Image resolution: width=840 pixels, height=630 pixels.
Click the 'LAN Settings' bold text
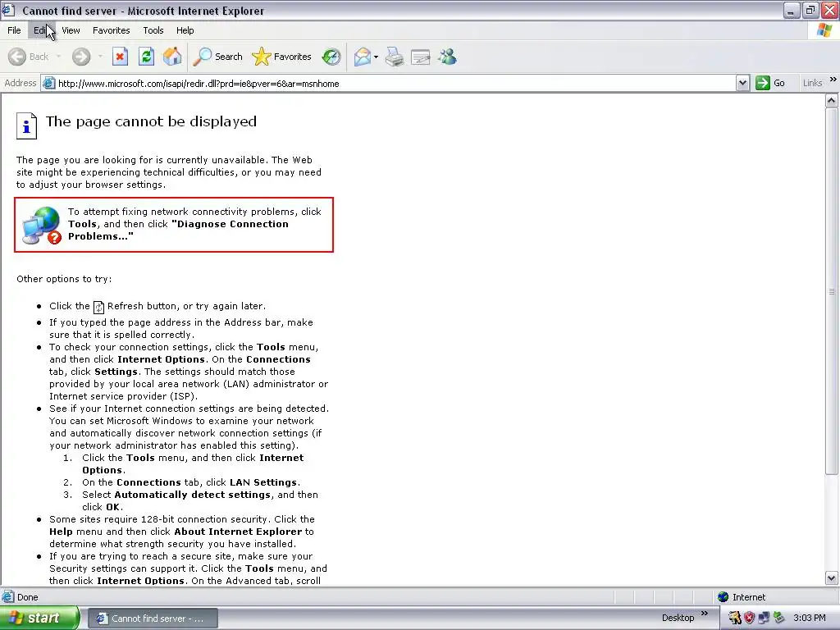(x=263, y=482)
